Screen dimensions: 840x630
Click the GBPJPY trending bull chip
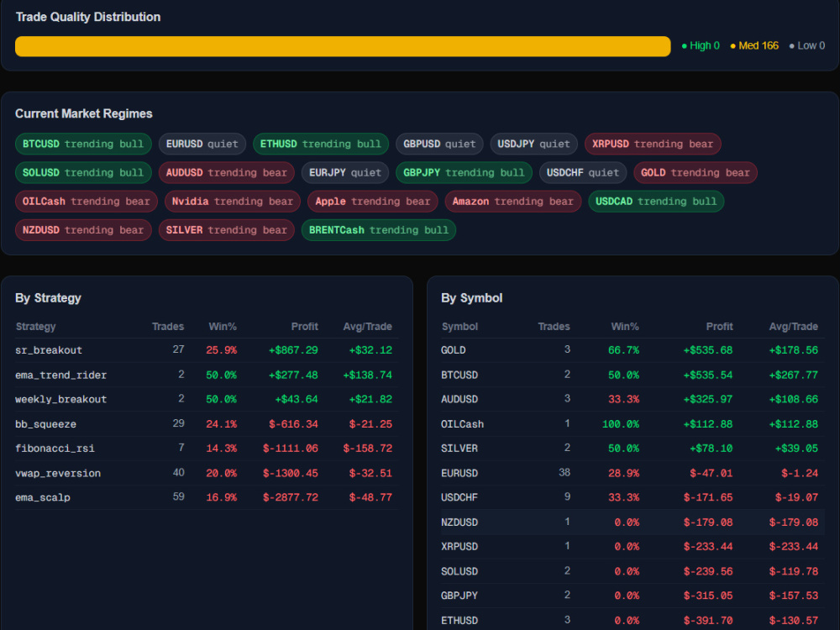click(x=464, y=172)
